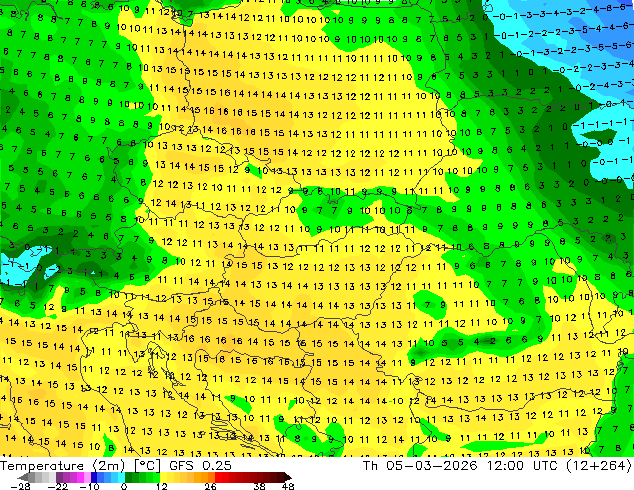Click the '38' legend label
This screenshot has width=634, height=490.
(260, 486)
